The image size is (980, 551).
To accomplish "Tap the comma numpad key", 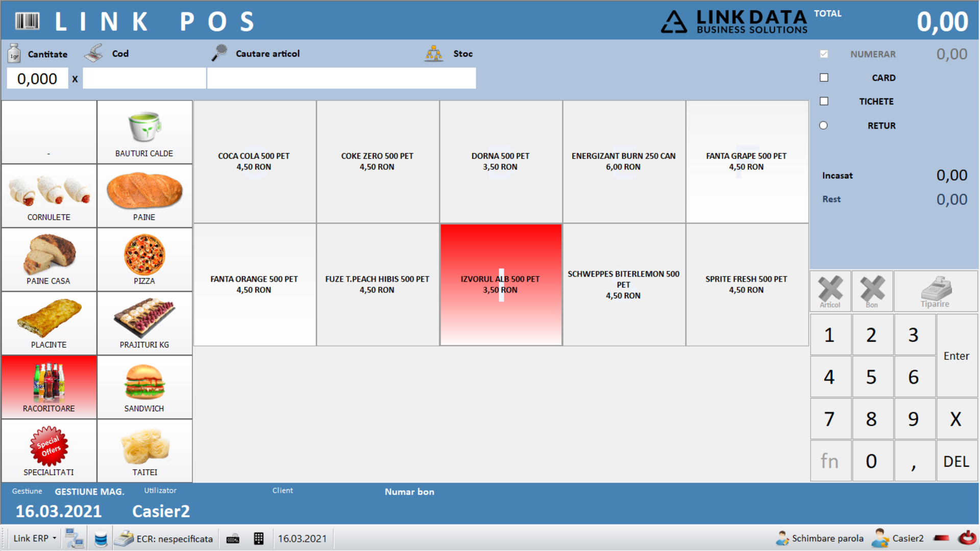I will [x=914, y=461].
